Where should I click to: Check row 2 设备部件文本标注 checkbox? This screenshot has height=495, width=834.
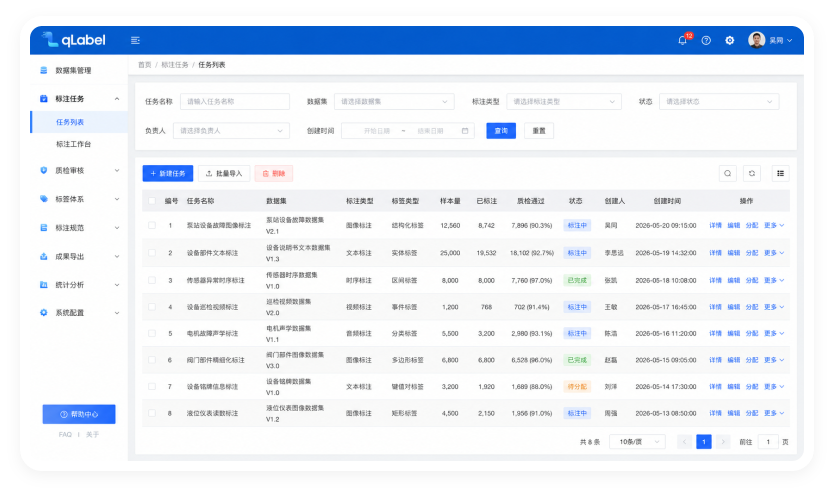pos(152,253)
